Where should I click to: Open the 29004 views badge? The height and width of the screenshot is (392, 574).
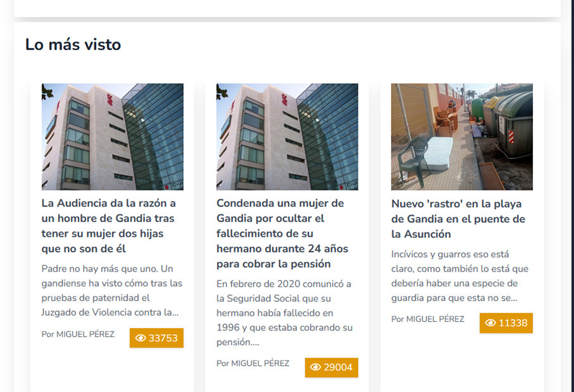(331, 367)
